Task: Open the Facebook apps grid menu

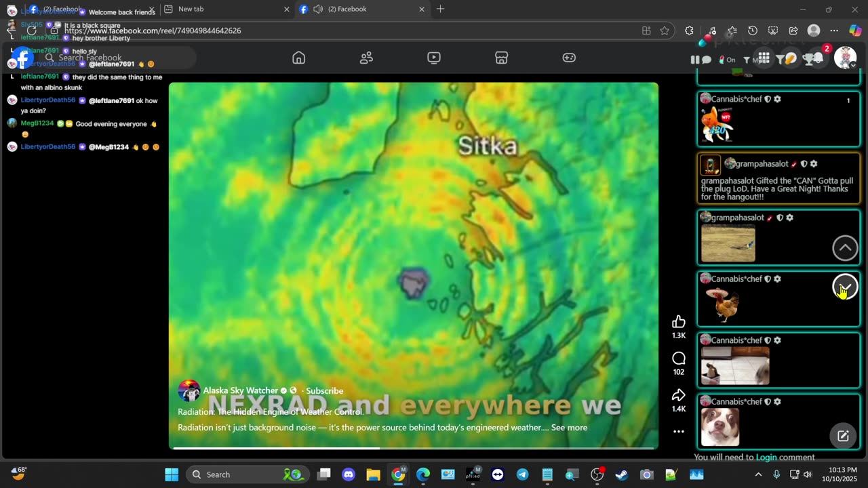Action: [764, 58]
